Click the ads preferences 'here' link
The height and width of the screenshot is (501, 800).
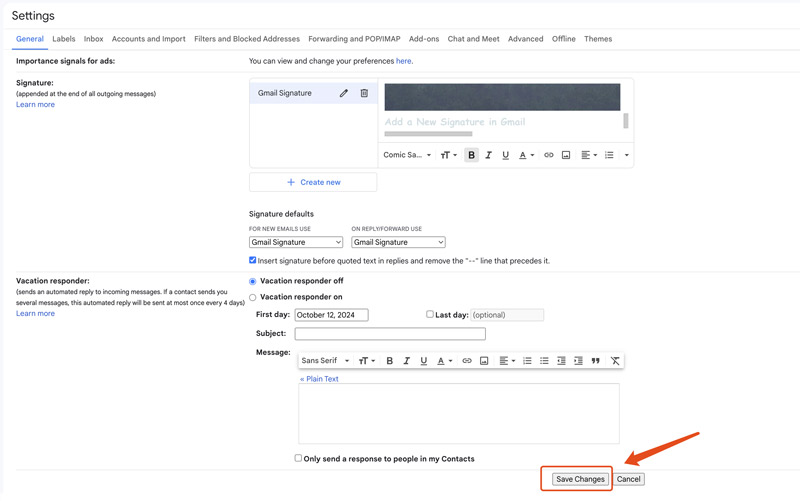(404, 61)
